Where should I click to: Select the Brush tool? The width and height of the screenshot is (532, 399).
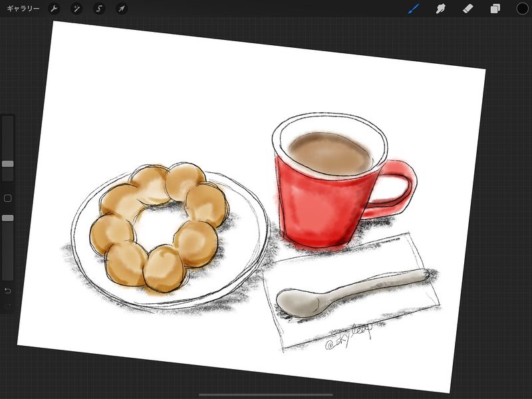coord(414,9)
